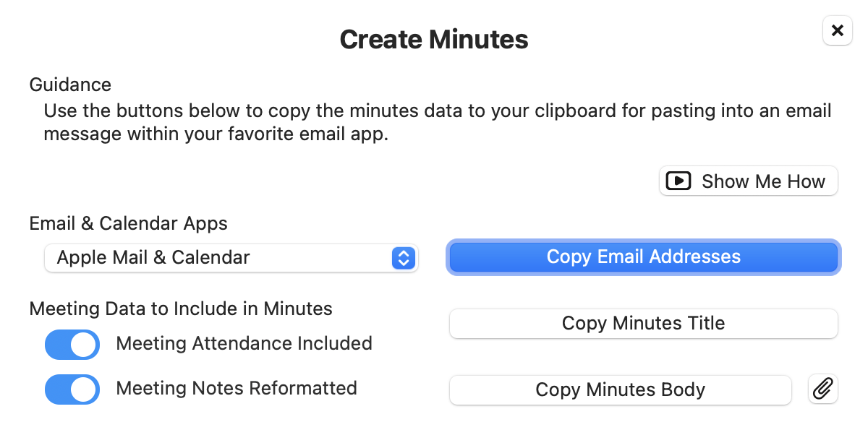Turn off the Meeting Notes Reformatted switch

point(72,389)
